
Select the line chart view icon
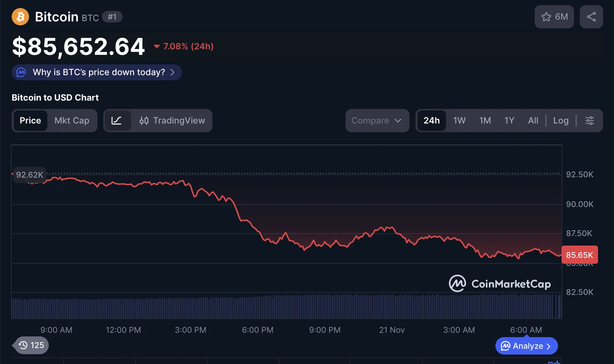tap(117, 121)
